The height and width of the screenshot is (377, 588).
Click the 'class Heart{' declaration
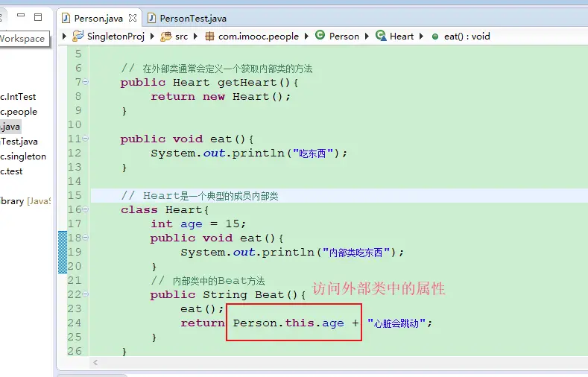(x=165, y=209)
